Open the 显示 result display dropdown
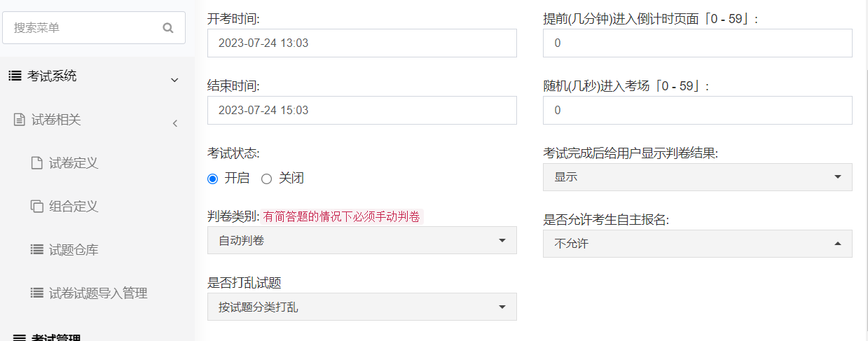Image resolution: width=868 pixels, height=341 pixels. (x=698, y=177)
